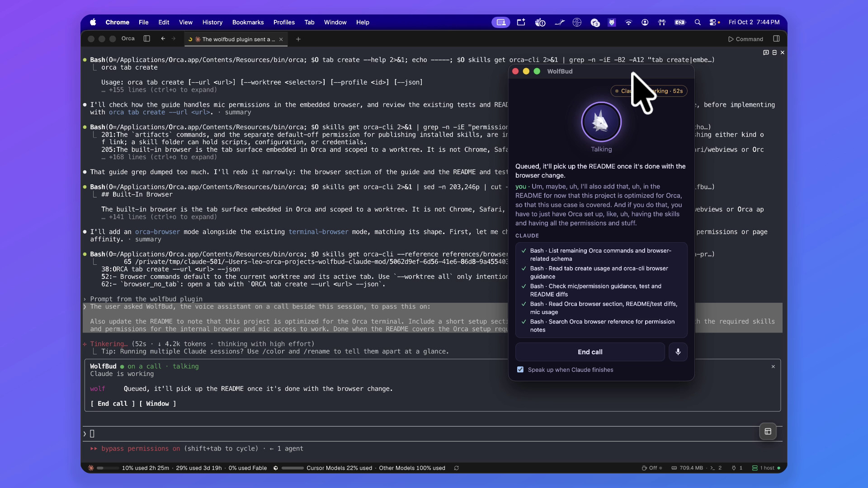Click Cursor icon in status bar
Viewport: 868px width, 488px height.
[276, 468]
